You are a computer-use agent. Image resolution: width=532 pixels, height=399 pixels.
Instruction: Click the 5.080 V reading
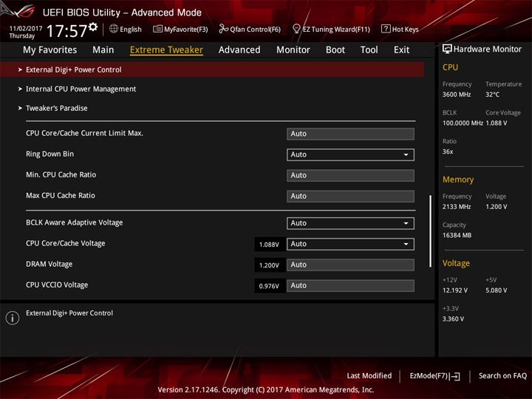[496, 290]
